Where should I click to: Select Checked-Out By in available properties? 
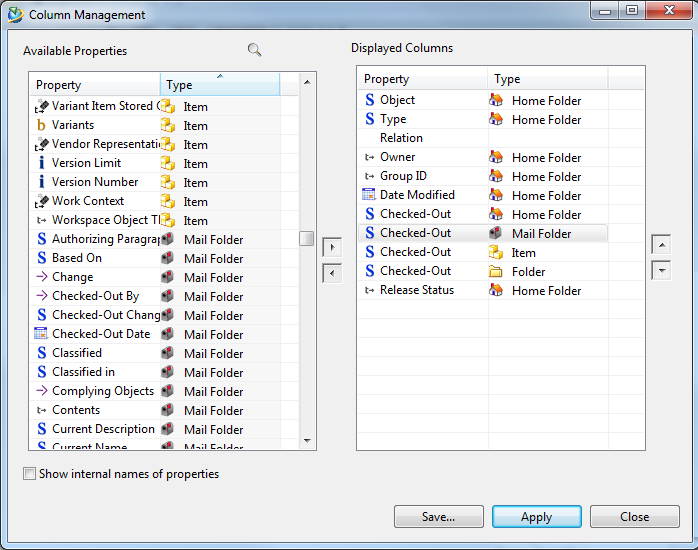pyautogui.click(x=96, y=296)
